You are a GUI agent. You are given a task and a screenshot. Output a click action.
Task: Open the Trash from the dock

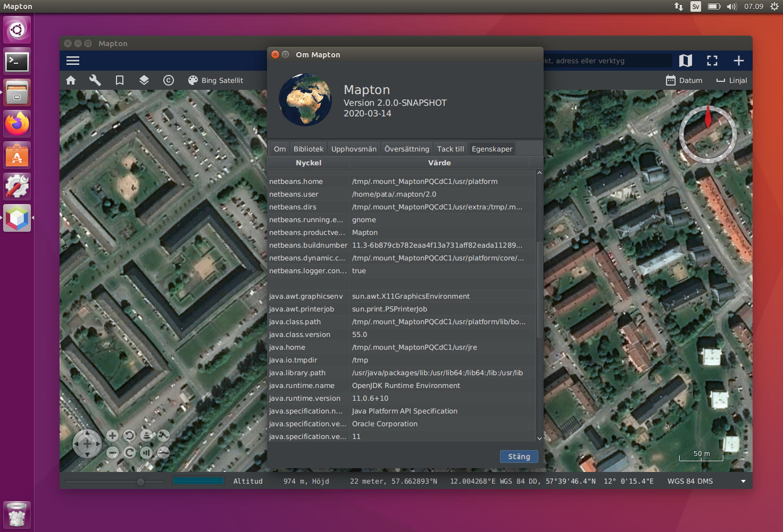click(17, 514)
